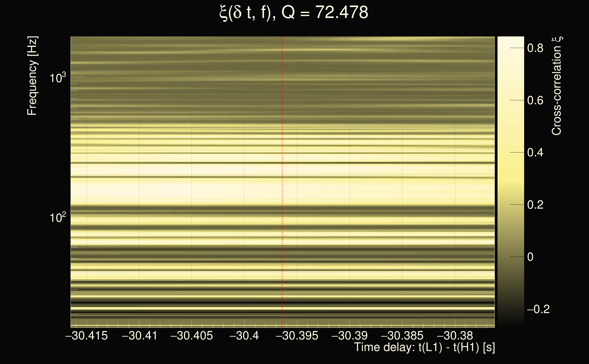Click the plot title showing Q = 72.478
The image size is (589, 364).
click(x=294, y=13)
